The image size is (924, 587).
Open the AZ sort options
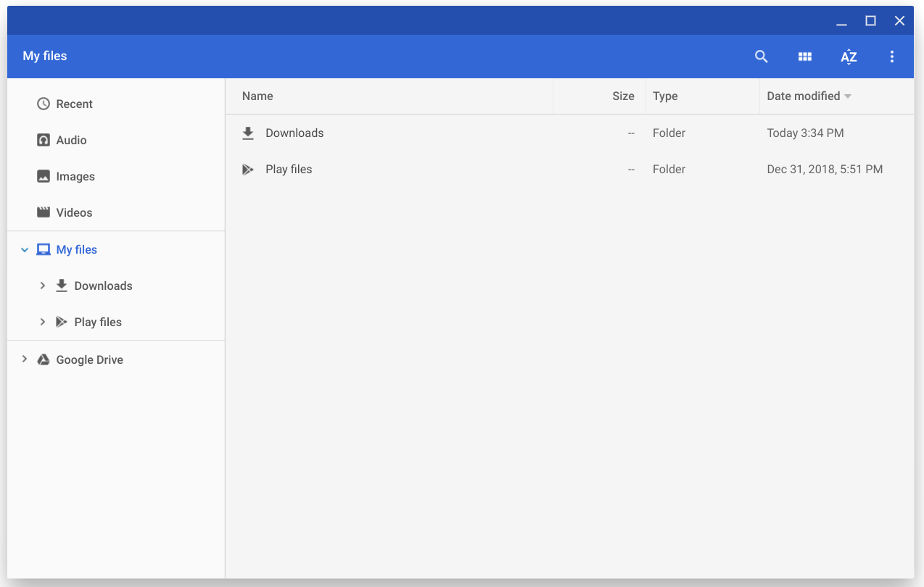point(849,57)
